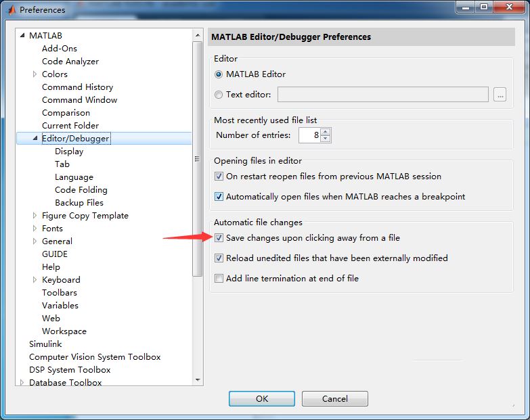Image resolution: width=530 pixels, height=420 pixels.
Task: Close the Preferences window
Action: click(510, 7)
